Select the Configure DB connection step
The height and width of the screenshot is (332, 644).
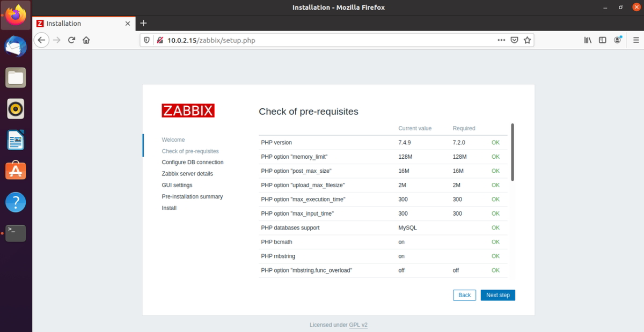click(192, 162)
